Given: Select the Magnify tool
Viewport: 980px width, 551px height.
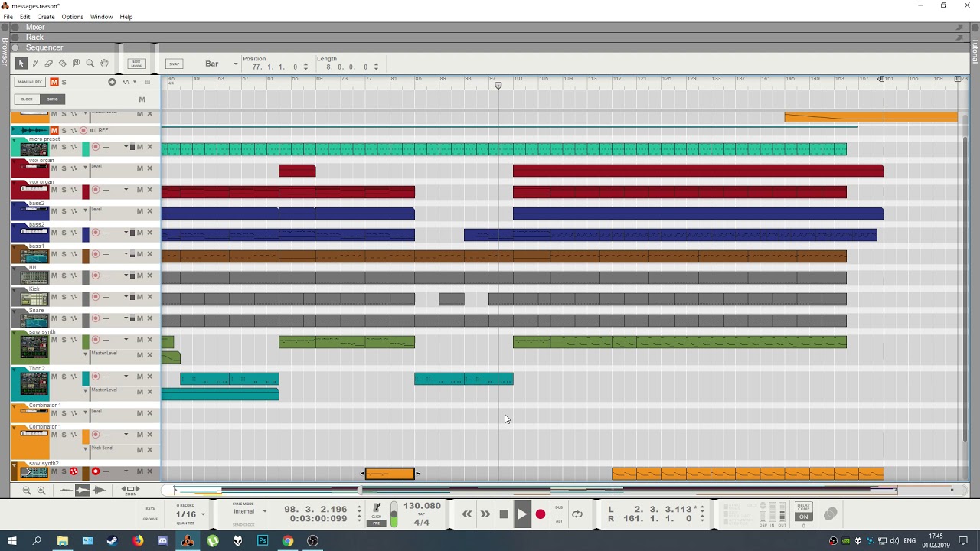Looking at the screenshot, I should [x=90, y=64].
